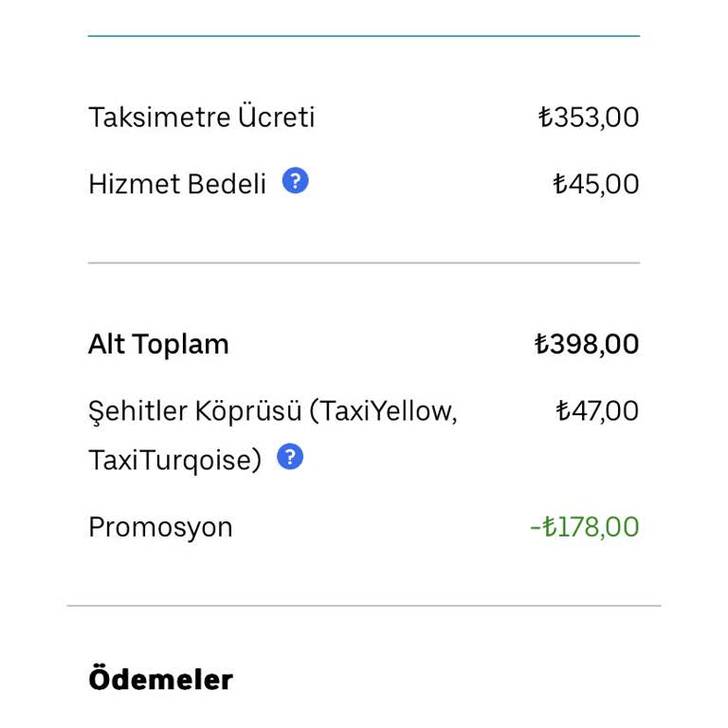Tap the Ödemeler section heading
The width and height of the screenshot is (728, 728).
(x=160, y=680)
